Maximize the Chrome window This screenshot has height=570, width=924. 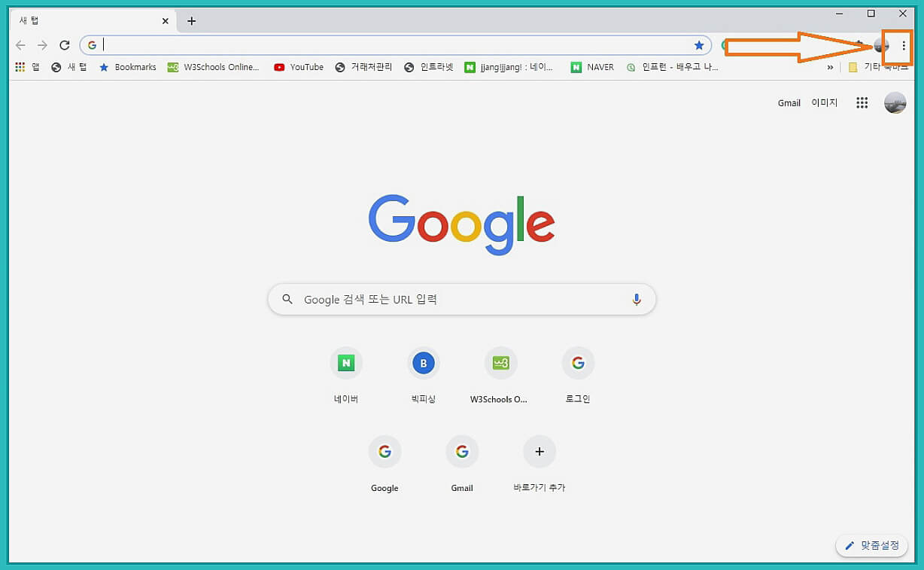click(871, 14)
